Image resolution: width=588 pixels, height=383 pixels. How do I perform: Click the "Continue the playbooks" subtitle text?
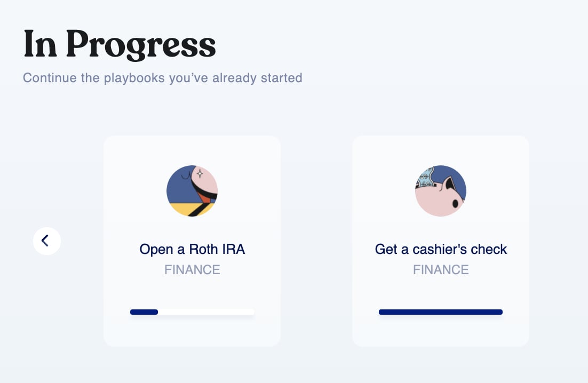pos(162,78)
